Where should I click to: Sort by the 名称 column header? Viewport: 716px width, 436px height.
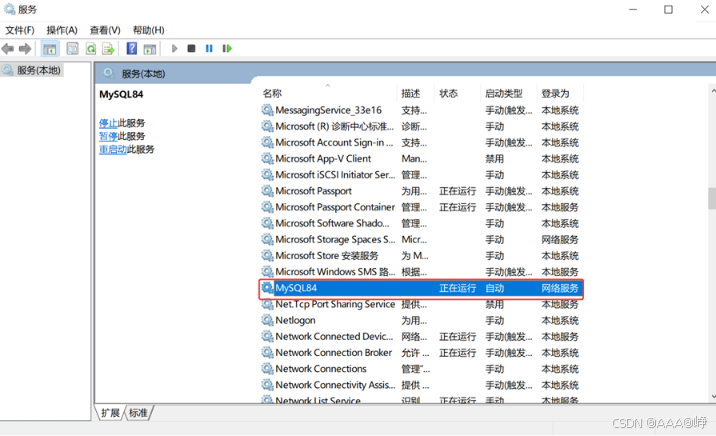pos(272,94)
